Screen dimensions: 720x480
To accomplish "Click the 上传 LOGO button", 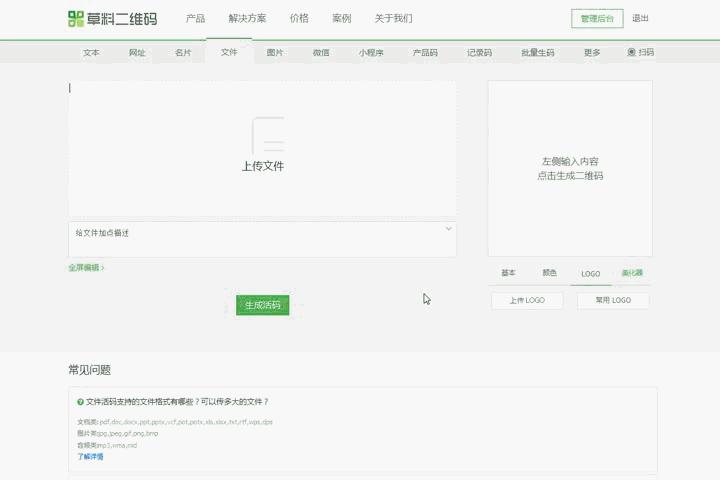I will [527, 300].
